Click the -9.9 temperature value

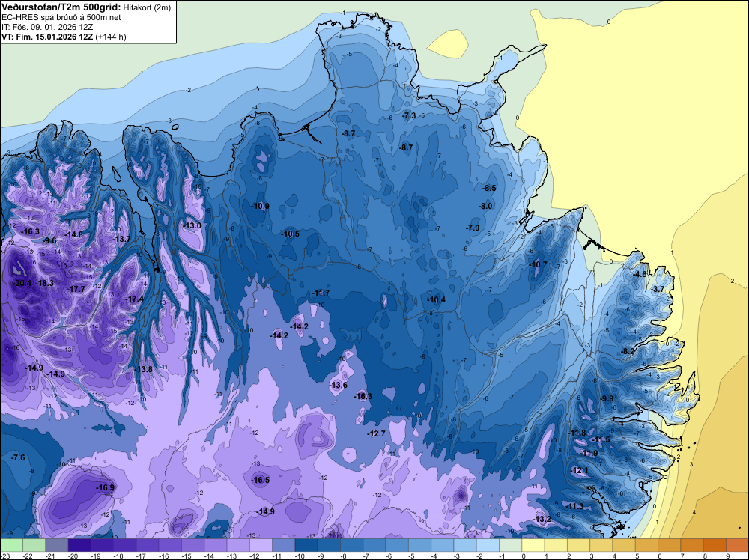tap(607, 398)
